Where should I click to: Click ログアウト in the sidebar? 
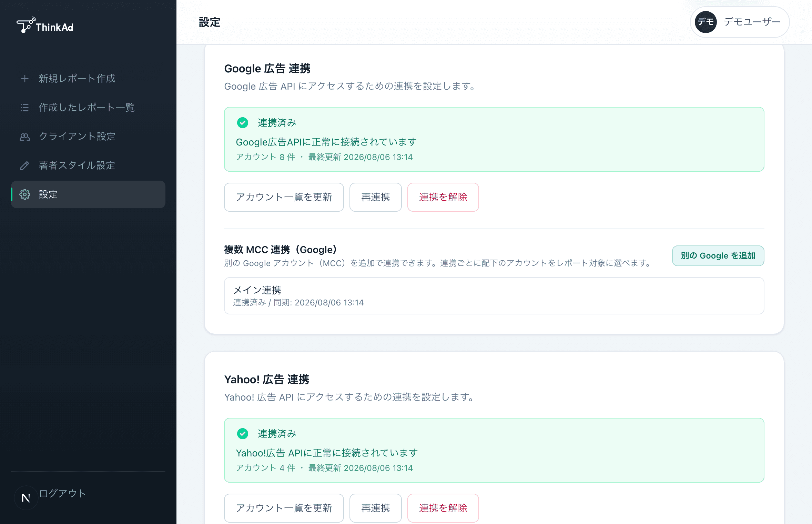(62, 493)
